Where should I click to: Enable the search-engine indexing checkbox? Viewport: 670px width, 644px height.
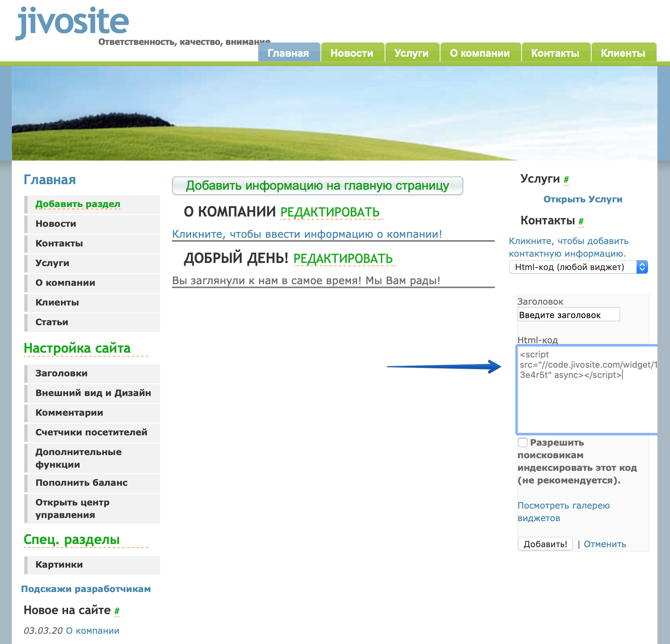click(523, 442)
